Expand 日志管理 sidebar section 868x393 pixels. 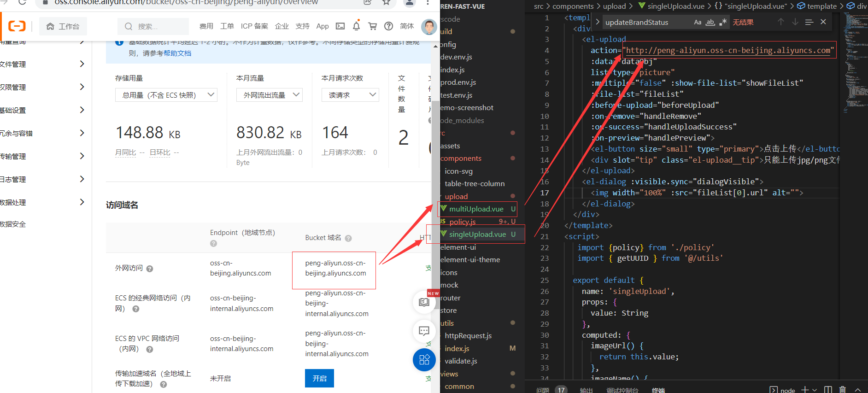pyautogui.click(x=42, y=179)
